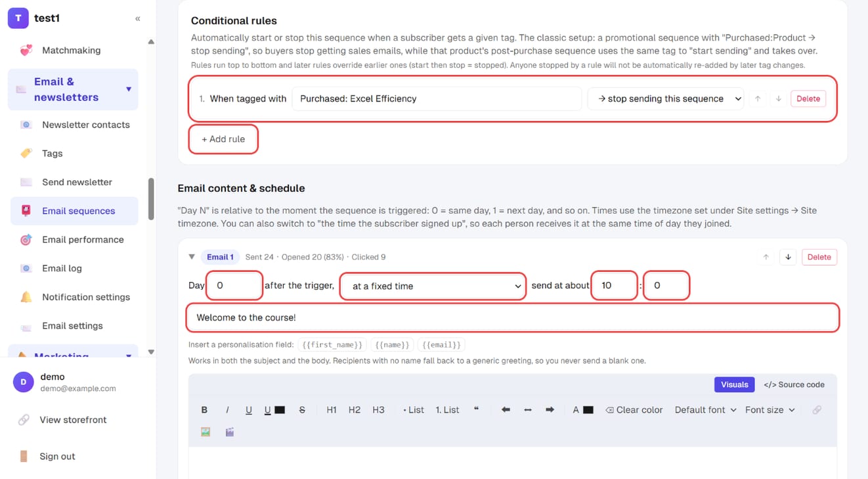
Task: Collapse the Email & newsletters section
Action: coord(129,89)
